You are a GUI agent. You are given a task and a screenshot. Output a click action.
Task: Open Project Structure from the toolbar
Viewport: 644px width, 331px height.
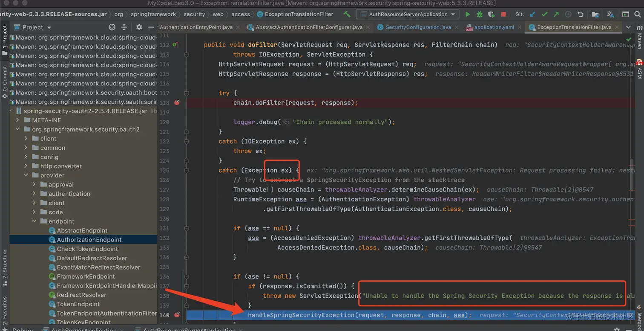tap(595, 14)
